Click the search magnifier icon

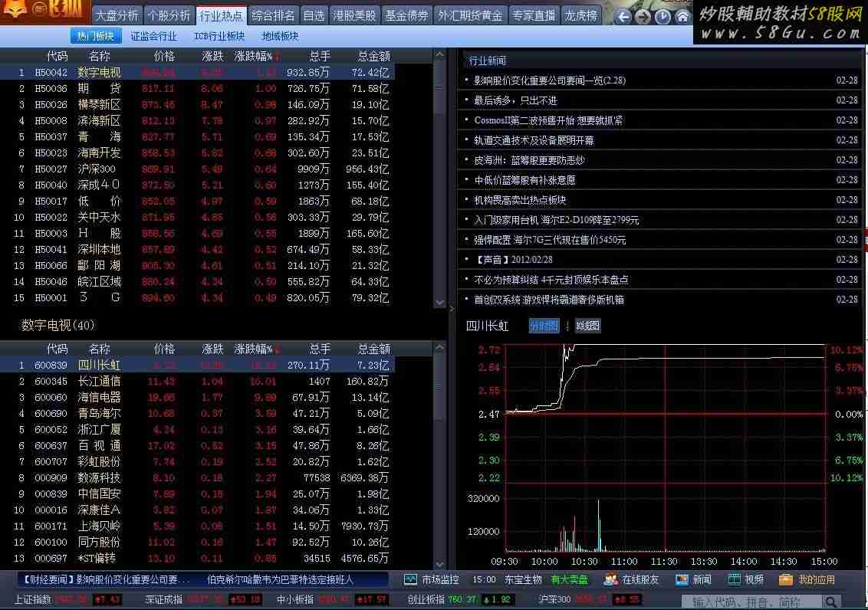pos(830,601)
